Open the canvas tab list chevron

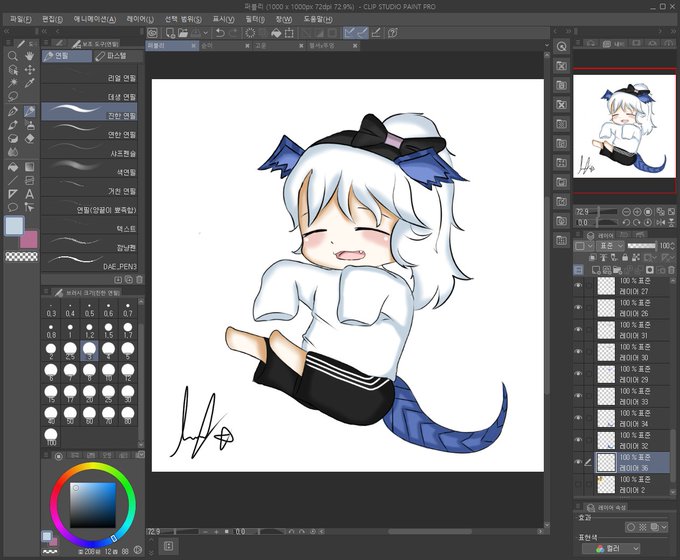click(546, 45)
